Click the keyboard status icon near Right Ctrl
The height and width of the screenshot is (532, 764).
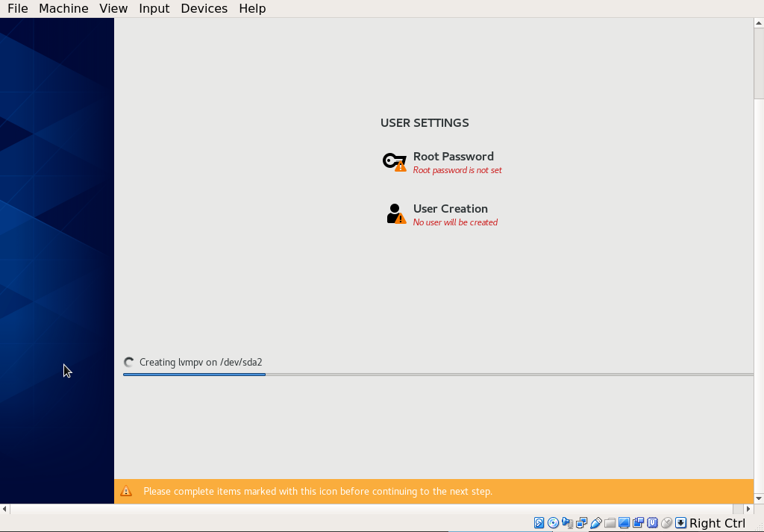[680, 523]
